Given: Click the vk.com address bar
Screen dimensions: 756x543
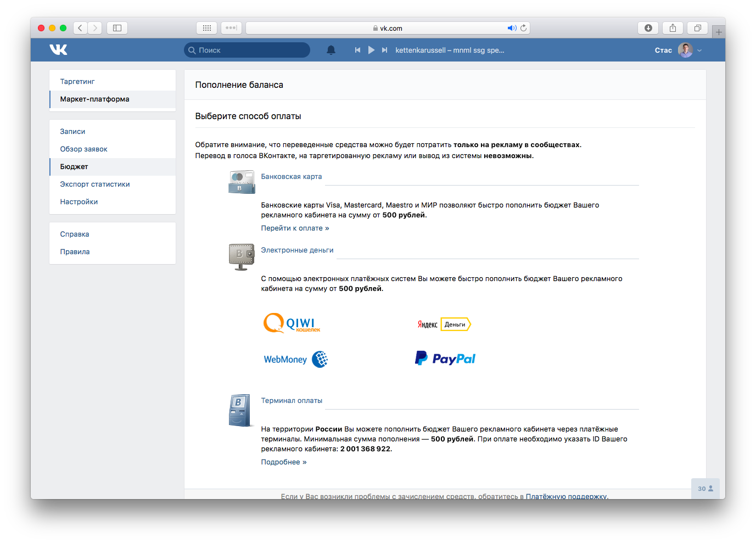Looking at the screenshot, I should tap(388, 28).
